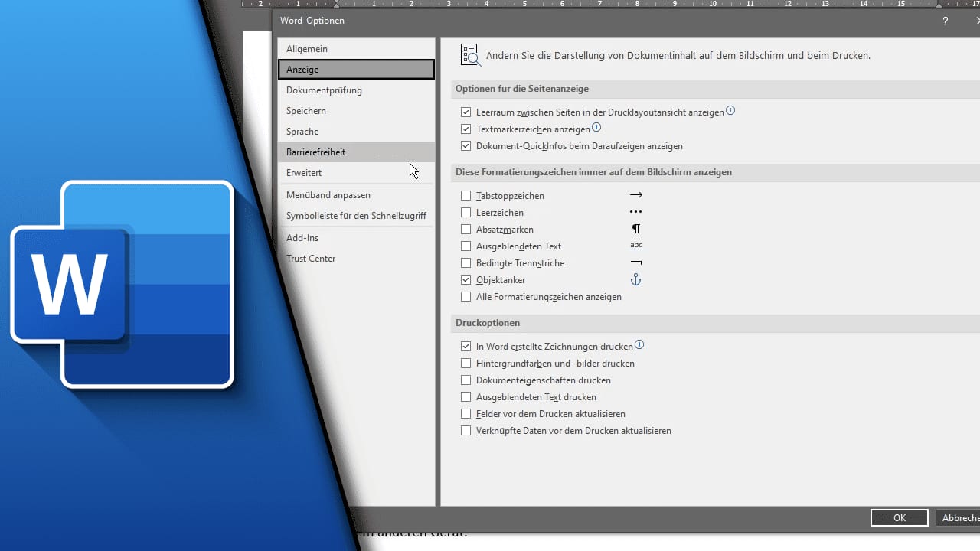
Task: Uncheck Textmarkerzeichen anzeigen
Action: (466, 129)
